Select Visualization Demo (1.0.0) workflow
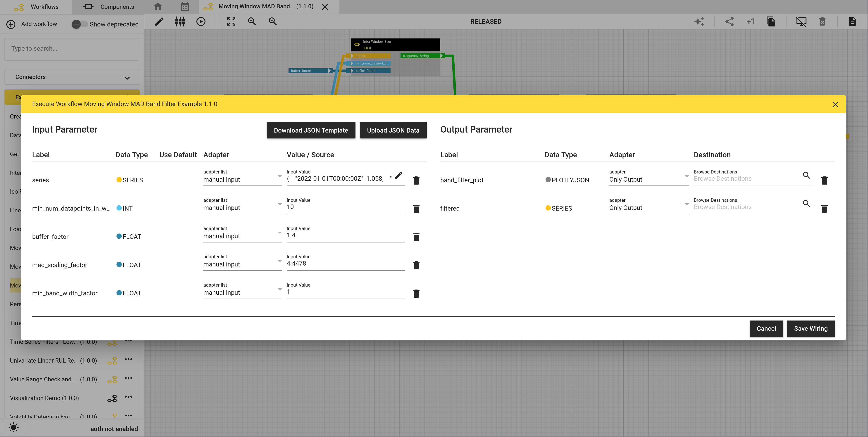 44,398
